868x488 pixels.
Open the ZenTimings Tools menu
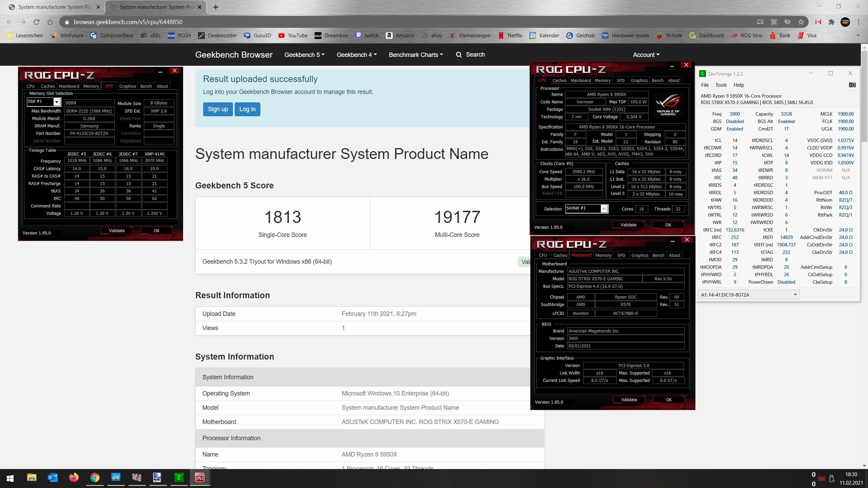(721, 85)
